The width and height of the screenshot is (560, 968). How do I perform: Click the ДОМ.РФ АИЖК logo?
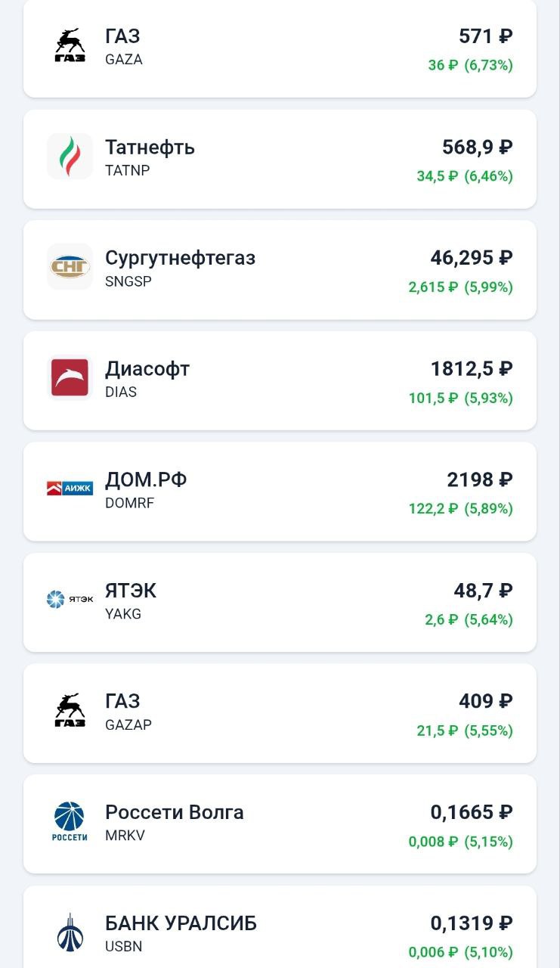tap(70, 489)
